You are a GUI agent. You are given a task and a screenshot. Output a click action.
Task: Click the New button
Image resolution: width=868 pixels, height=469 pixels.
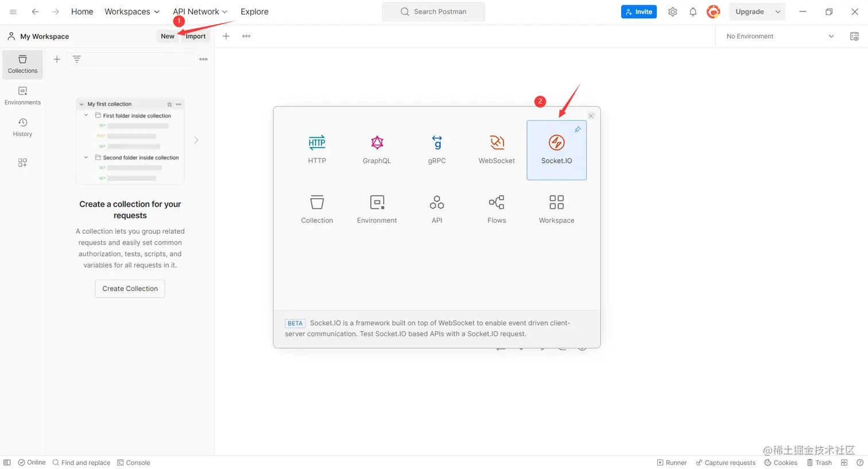pyautogui.click(x=168, y=36)
